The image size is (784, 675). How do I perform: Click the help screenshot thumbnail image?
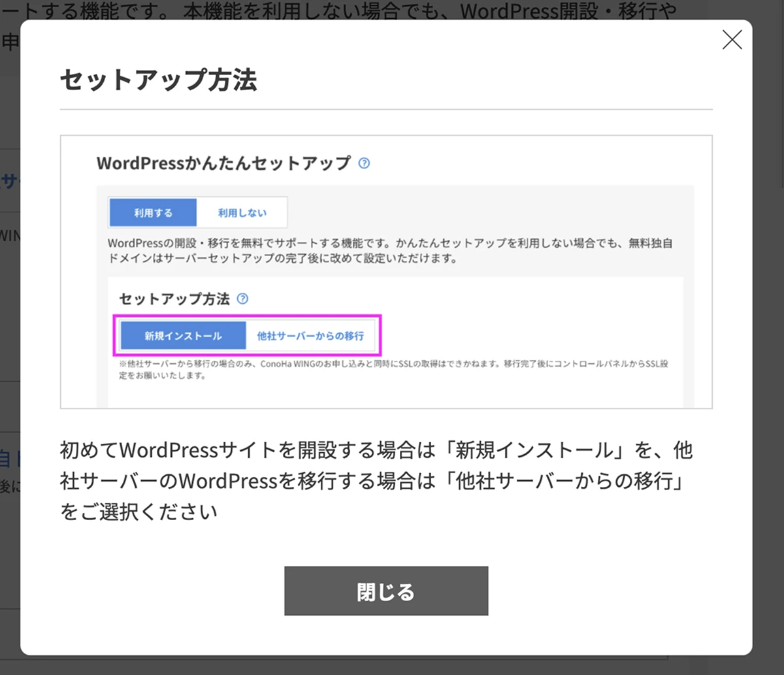tap(386, 272)
